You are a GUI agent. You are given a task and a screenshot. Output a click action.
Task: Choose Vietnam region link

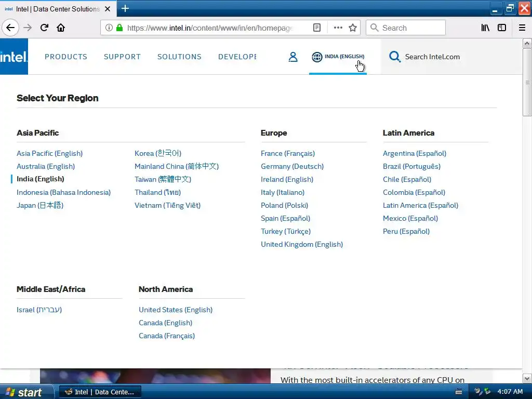tap(168, 205)
